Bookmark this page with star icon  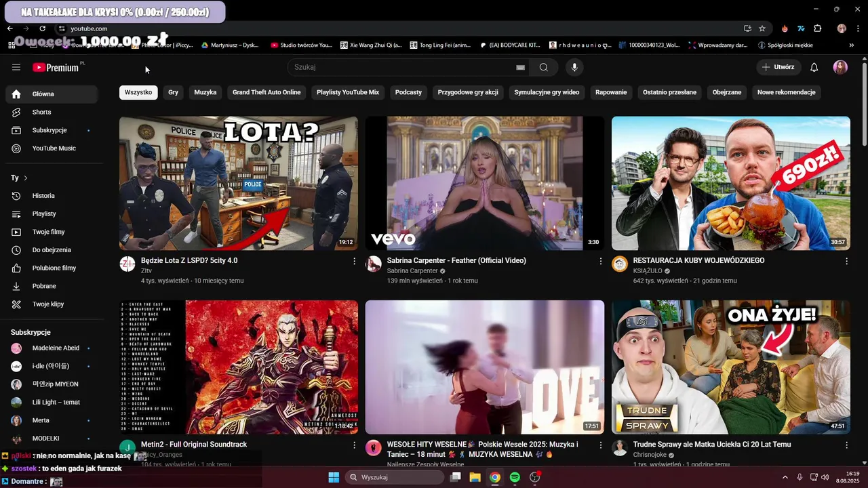(762, 28)
